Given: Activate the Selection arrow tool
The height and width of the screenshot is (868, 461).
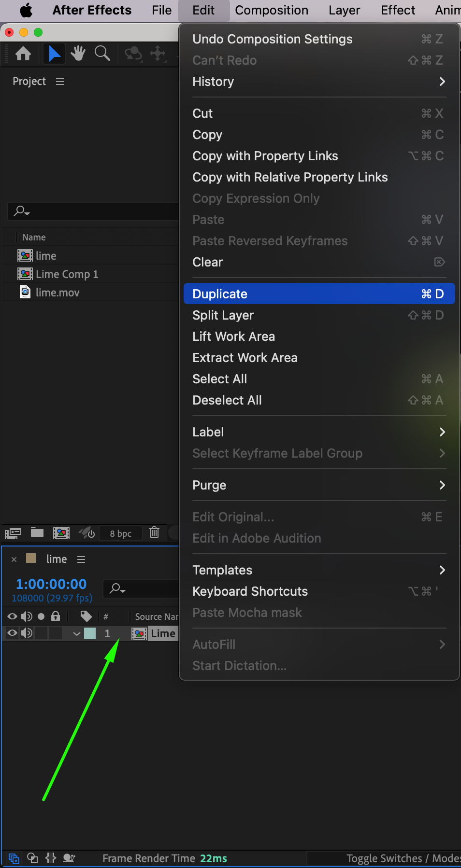Looking at the screenshot, I should (x=54, y=53).
